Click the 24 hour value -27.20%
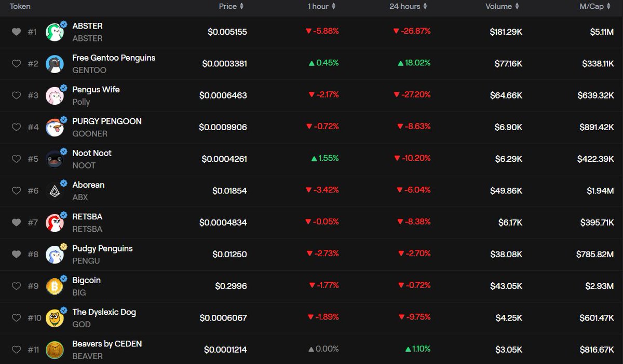 412,95
